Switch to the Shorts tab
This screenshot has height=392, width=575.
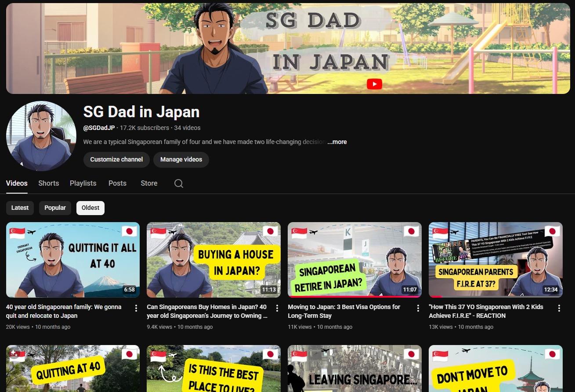pos(48,183)
